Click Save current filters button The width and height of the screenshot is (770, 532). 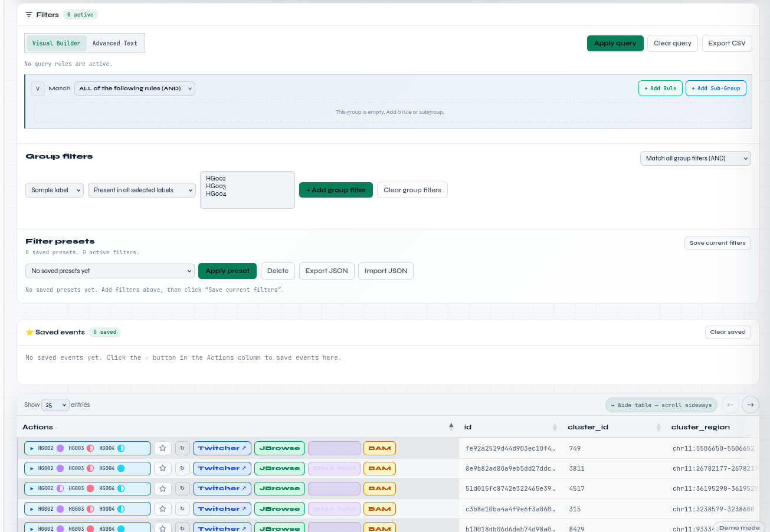click(x=717, y=243)
